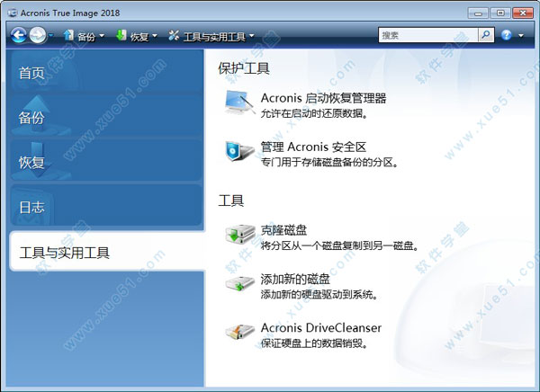Click the 工具与实用工具 toolbar wrench icon
This screenshot has height=392, width=540.
[x=174, y=35]
